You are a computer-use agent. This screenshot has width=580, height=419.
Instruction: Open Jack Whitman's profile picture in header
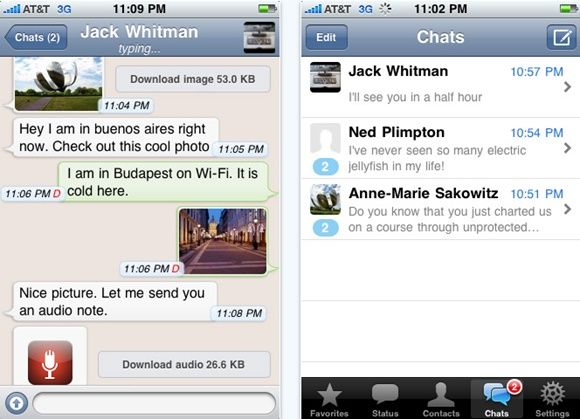pos(259,37)
